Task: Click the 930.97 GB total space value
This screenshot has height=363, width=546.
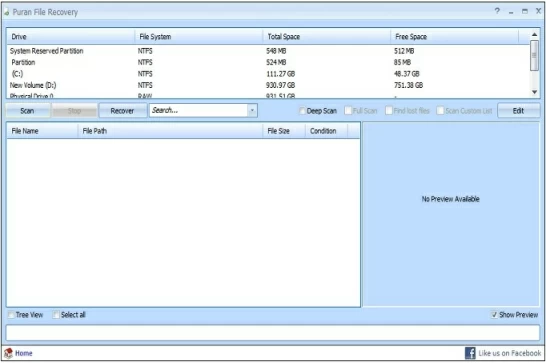Action: [x=280, y=85]
